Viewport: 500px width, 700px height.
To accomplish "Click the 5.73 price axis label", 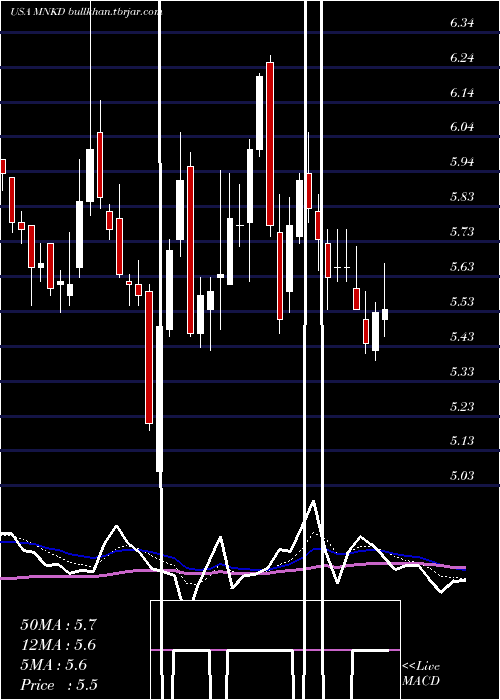I will click(x=462, y=232).
